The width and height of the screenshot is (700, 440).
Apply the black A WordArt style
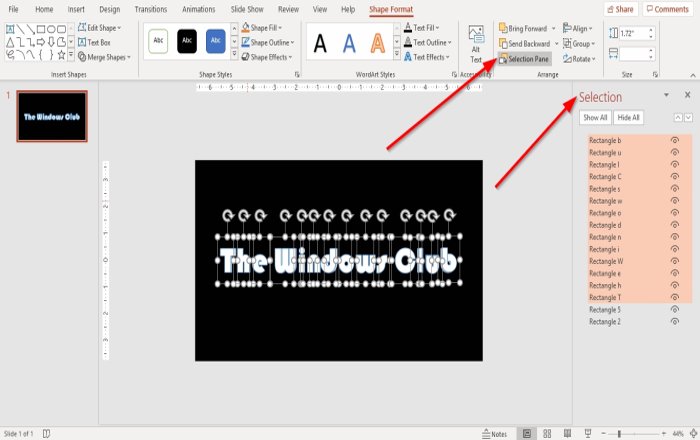pyautogui.click(x=320, y=43)
